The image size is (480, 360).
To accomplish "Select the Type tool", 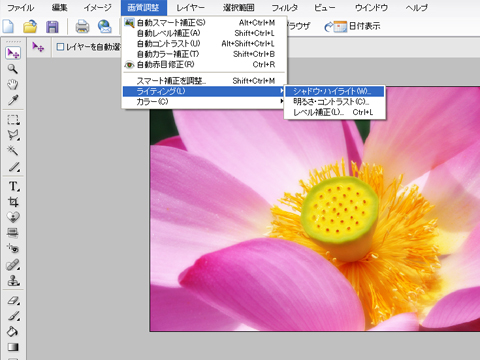I will (x=13, y=186).
